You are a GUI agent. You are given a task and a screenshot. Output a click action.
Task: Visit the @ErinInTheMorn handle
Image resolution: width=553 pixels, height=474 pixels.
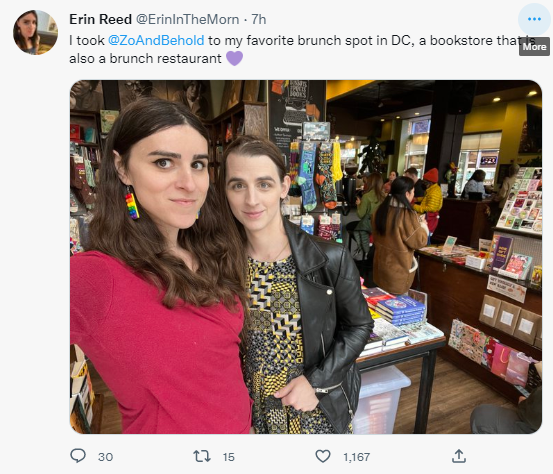[187, 19]
